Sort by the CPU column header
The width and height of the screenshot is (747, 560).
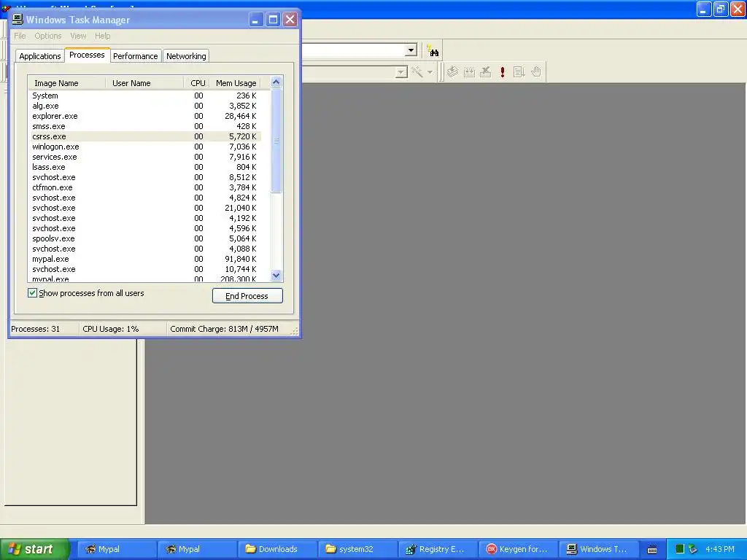197,83
